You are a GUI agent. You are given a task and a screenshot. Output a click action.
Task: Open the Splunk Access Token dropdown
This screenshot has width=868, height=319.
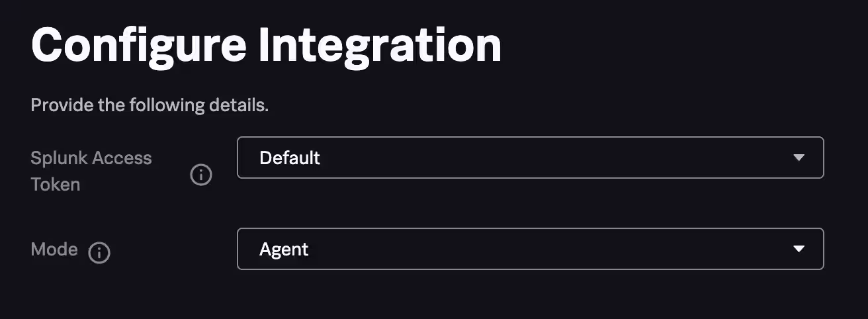pyautogui.click(x=529, y=158)
